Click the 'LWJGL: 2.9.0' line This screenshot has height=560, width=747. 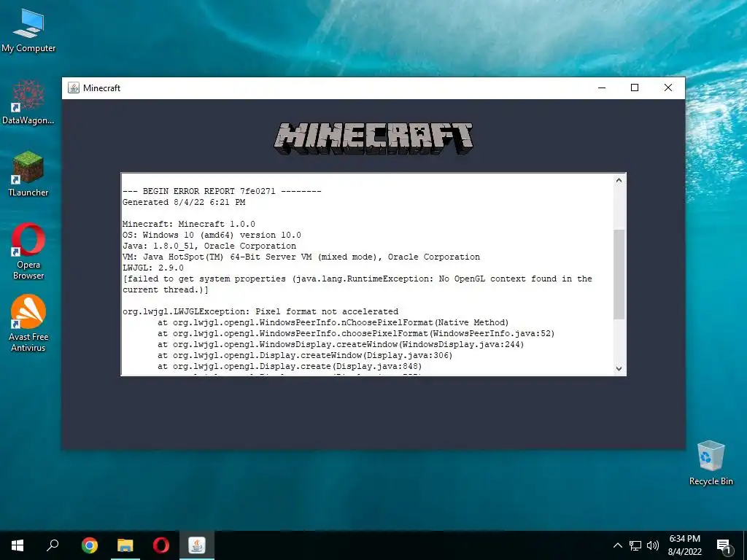pos(153,268)
